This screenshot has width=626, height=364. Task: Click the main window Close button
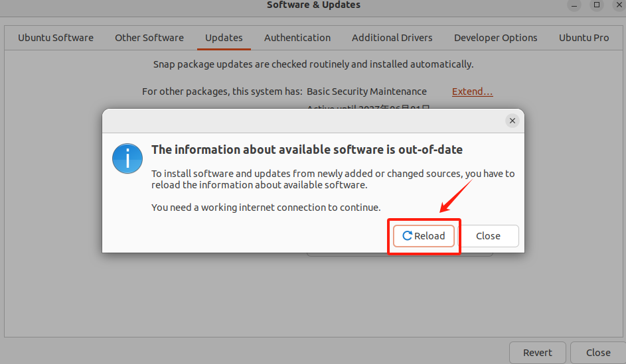(598, 353)
